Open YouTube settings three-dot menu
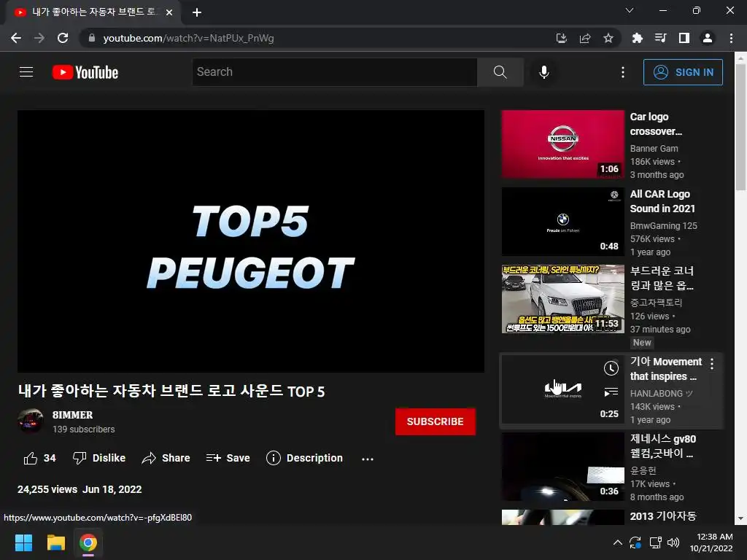The image size is (747, 560). point(623,72)
